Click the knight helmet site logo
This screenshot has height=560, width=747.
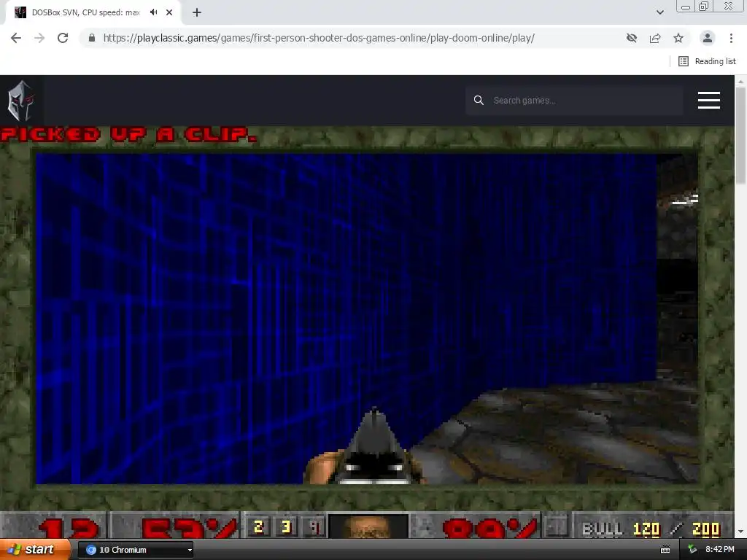coord(20,101)
